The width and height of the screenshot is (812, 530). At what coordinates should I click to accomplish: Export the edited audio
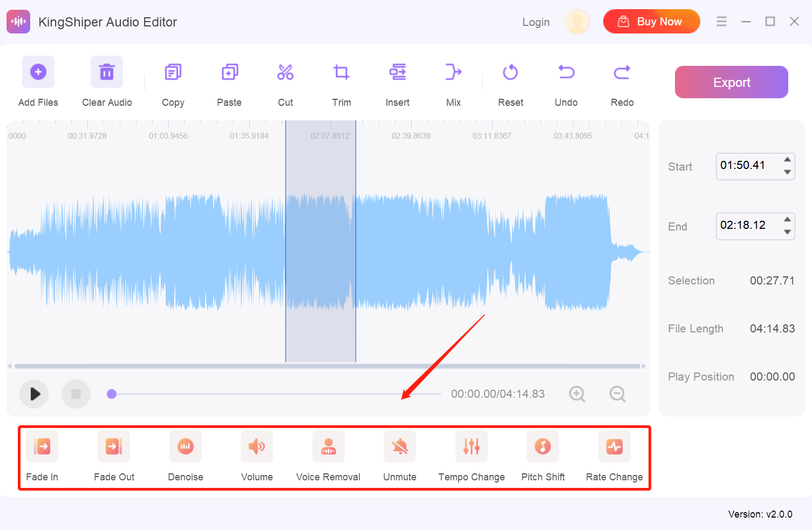(732, 82)
